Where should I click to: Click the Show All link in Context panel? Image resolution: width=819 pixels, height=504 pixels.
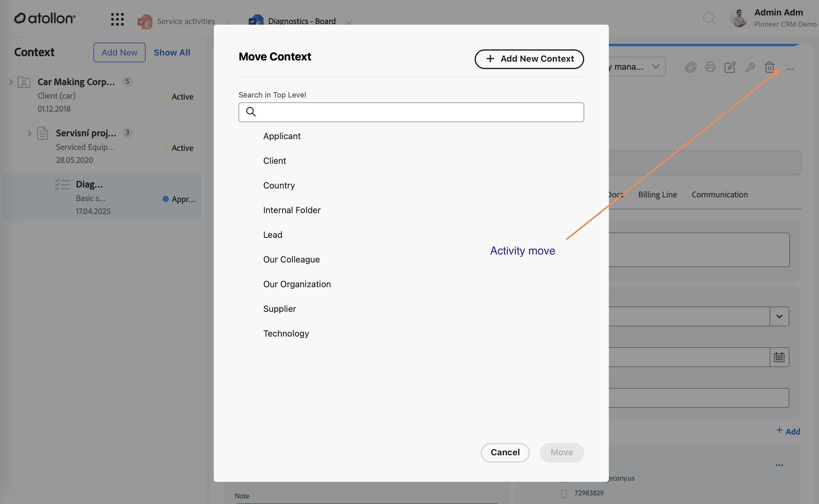(x=172, y=52)
